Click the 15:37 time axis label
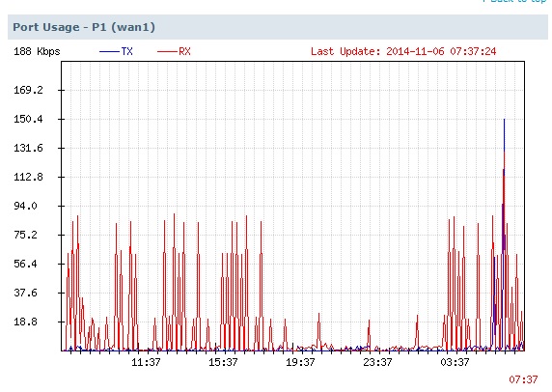 pyautogui.click(x=223, y=362)
